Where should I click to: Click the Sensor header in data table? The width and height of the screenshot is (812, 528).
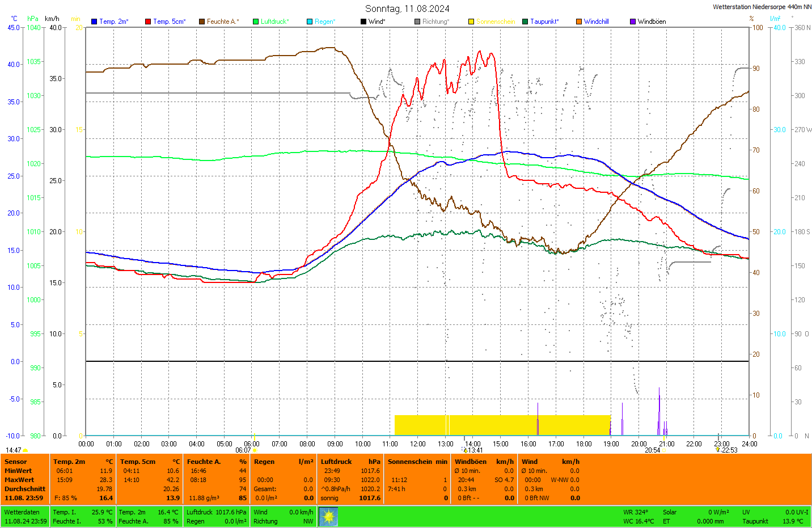(16, 462)
